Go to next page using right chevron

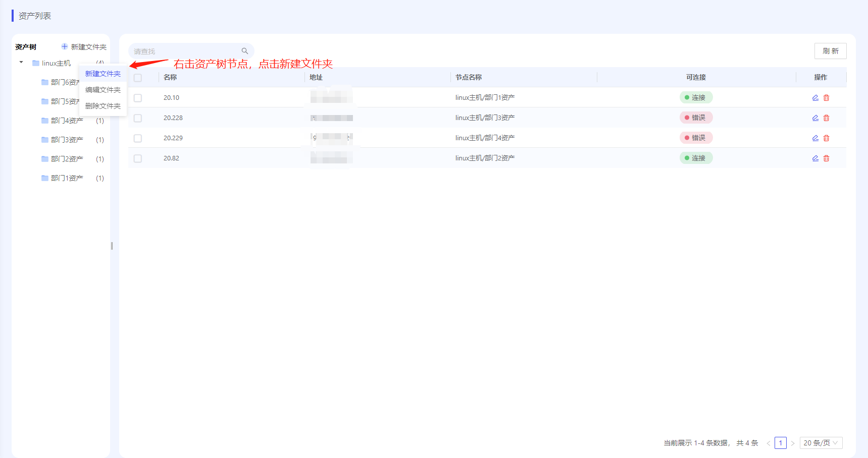tap(793, 443)
